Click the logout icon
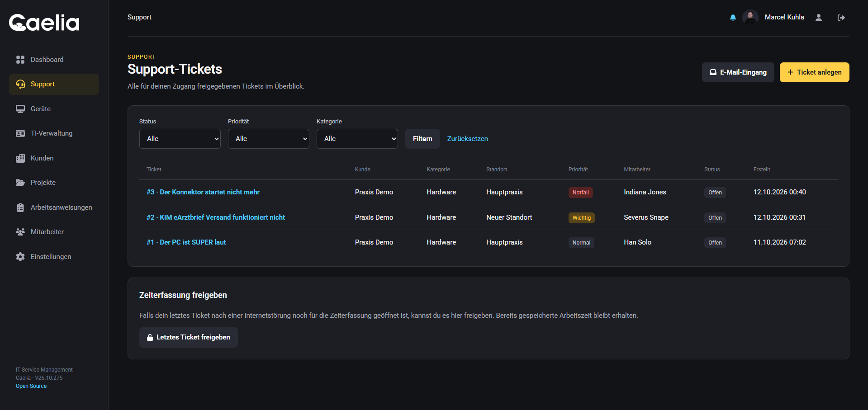Screen dimensions: 868x410 point(841,18)
